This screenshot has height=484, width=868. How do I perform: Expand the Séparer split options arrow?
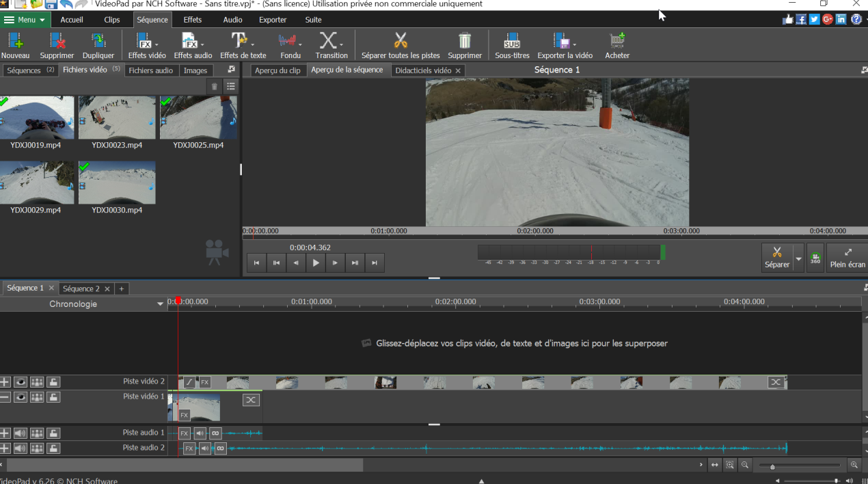(x=798, y=259)
